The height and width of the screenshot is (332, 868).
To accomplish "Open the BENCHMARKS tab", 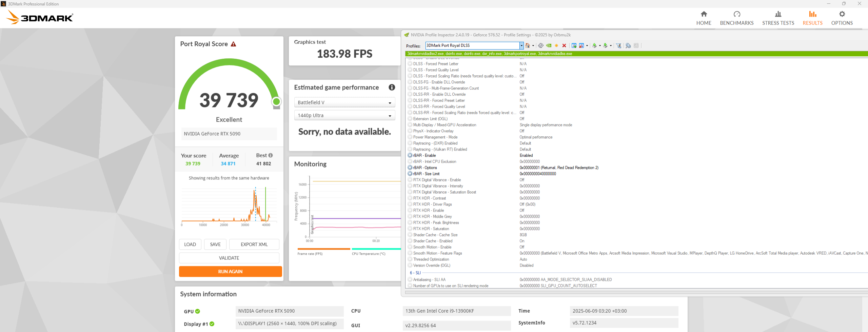I will (737, 18).
